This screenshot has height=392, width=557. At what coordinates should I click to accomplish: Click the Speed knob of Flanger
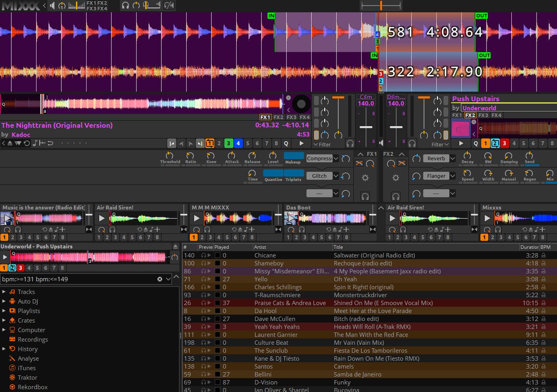pos(467,173)
